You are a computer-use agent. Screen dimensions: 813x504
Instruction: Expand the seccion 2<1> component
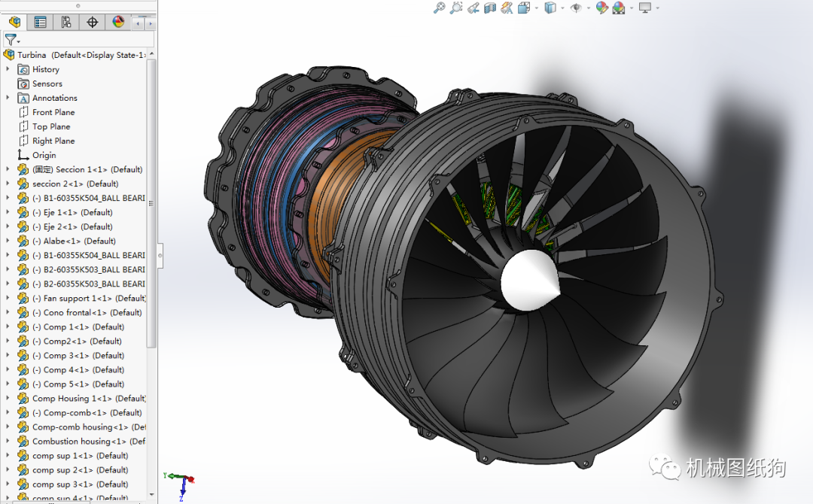[x=8, y=184]
